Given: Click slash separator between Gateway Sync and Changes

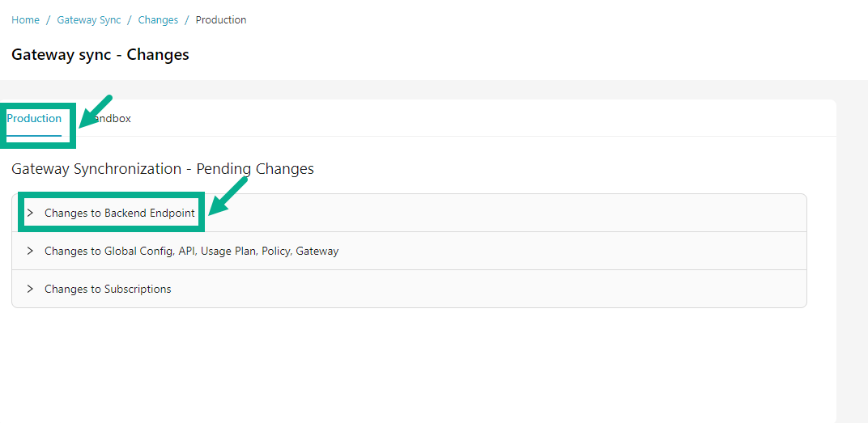Looking at the screenshot, I should [130, 20].
